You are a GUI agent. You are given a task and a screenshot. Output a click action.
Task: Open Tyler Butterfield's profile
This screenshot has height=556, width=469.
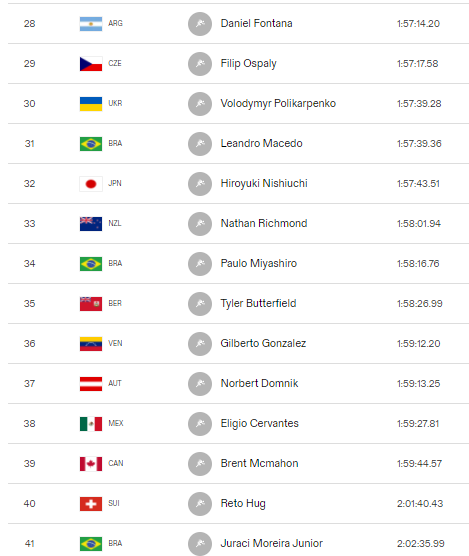click(258, 304)
